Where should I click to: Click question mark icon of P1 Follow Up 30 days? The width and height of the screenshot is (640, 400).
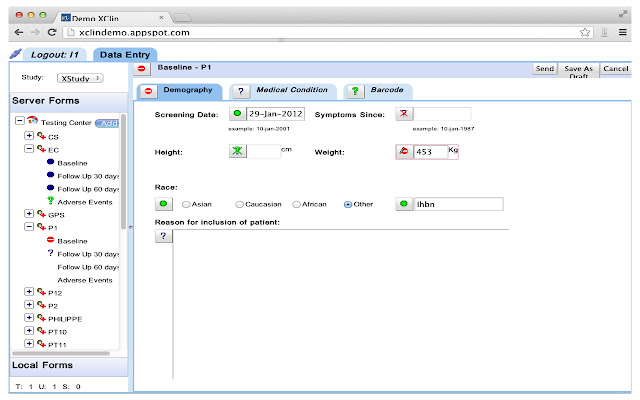coord(51,253)
